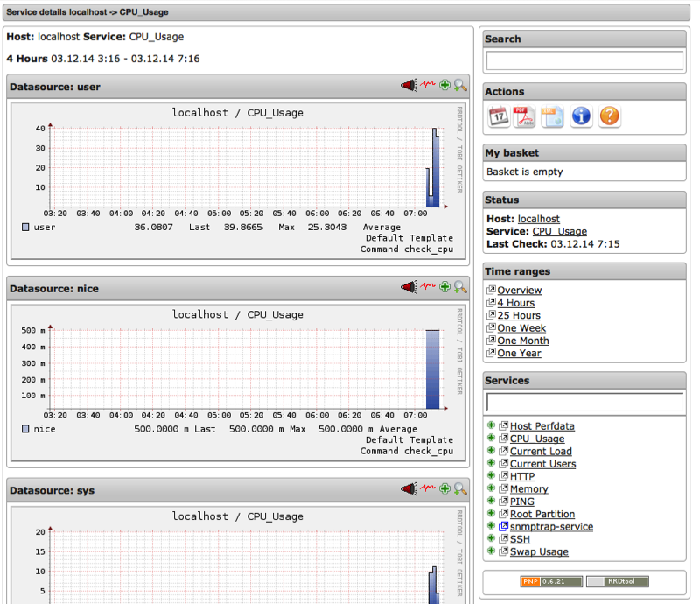
Task: Click the red graph line icon for nice datasource
Action: point(427,287)
